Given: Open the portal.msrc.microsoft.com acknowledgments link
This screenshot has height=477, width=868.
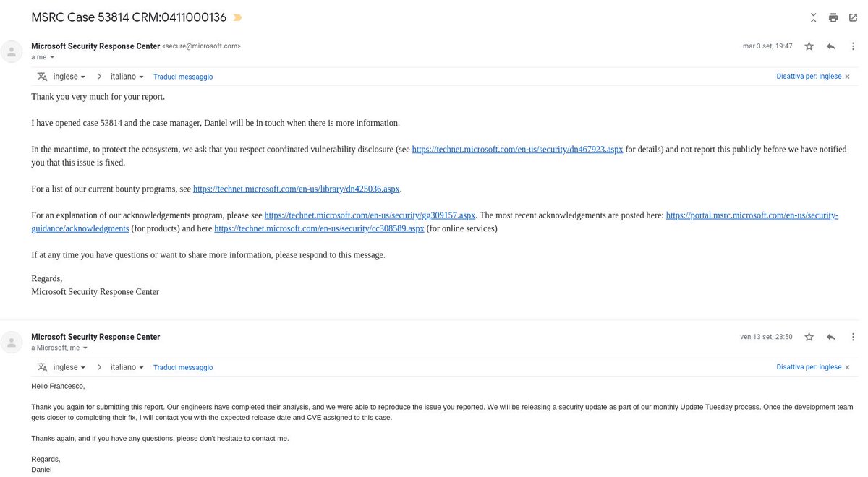Looking at the screenshot, I should pyautogui.click(x=752, y=215).
